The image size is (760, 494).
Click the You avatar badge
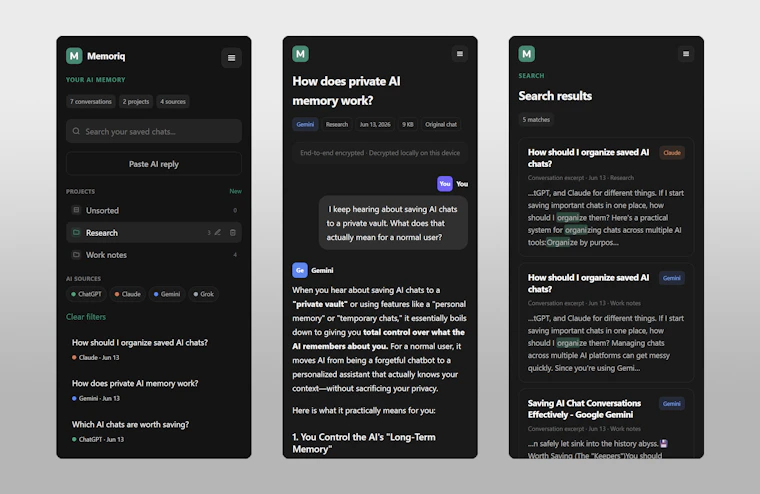(445, 184)
